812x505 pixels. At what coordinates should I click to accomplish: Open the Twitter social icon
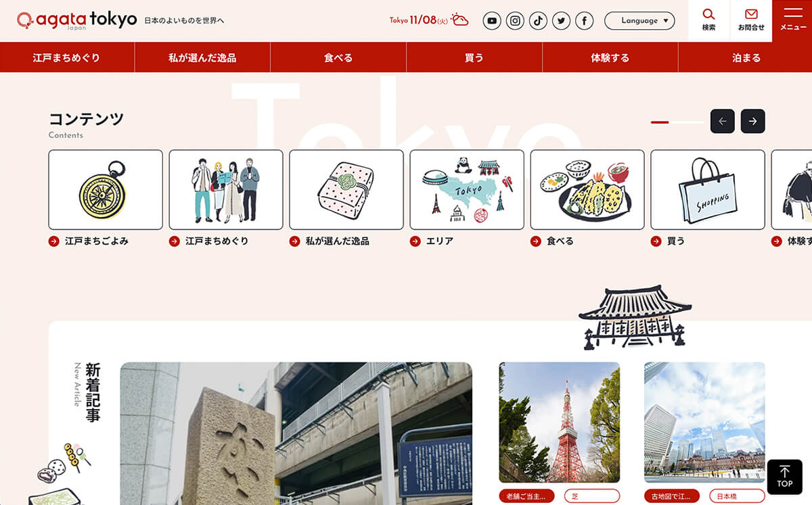click(561, 21)
